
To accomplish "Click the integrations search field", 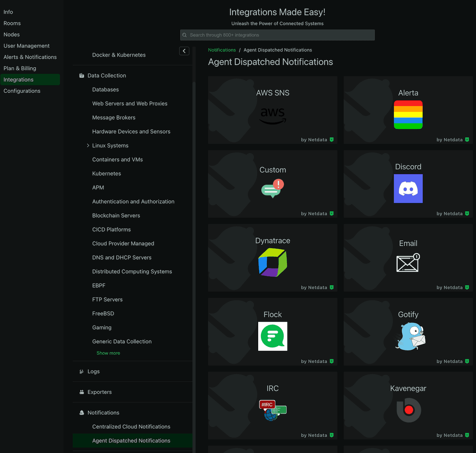I will pos(277,35).
